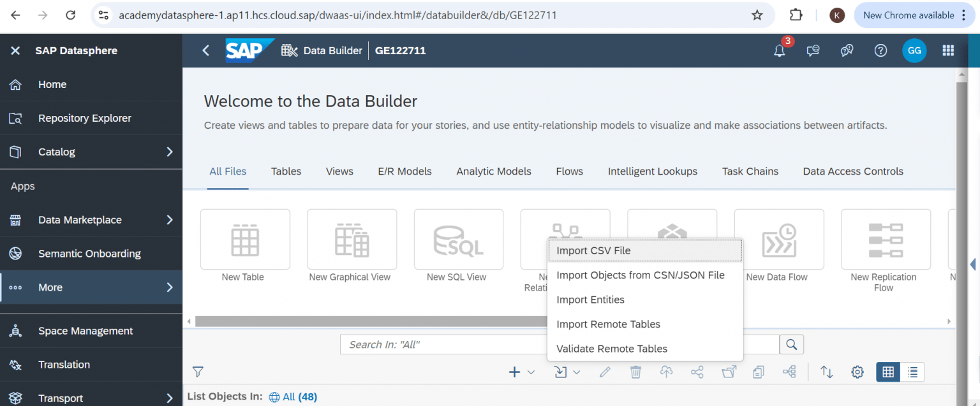Switch to the E/R Models tab
This screenshot has width=980, height=406.
[405, 171]
